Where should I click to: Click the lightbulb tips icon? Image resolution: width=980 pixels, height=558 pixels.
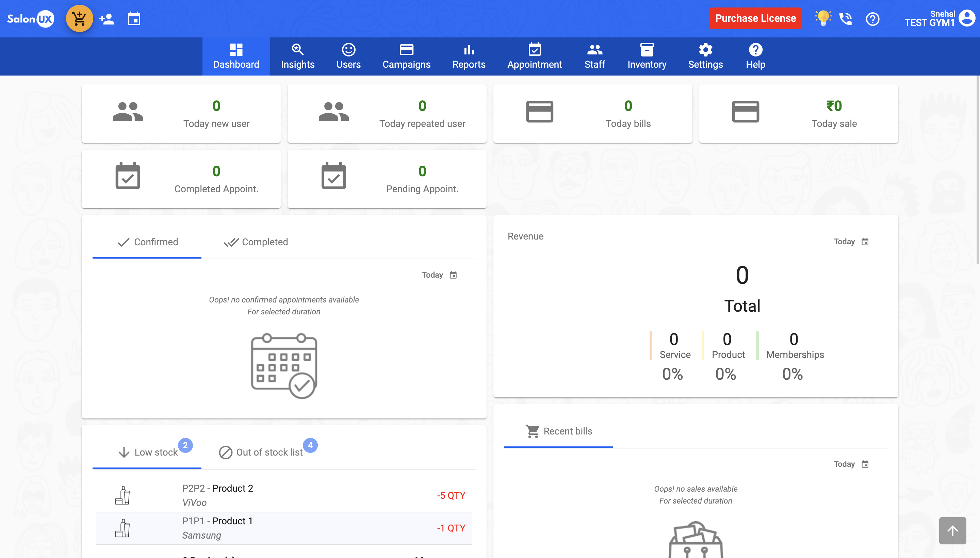point(823,18)
